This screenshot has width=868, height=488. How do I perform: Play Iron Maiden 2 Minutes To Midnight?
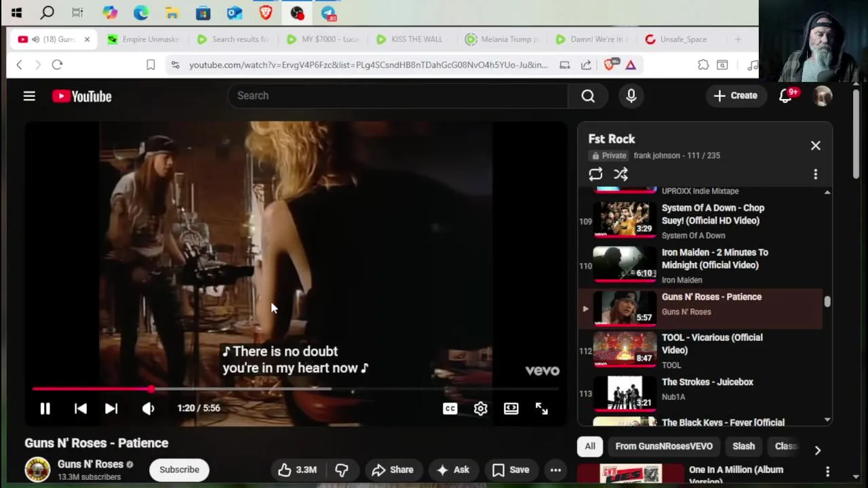coord(700,265)
